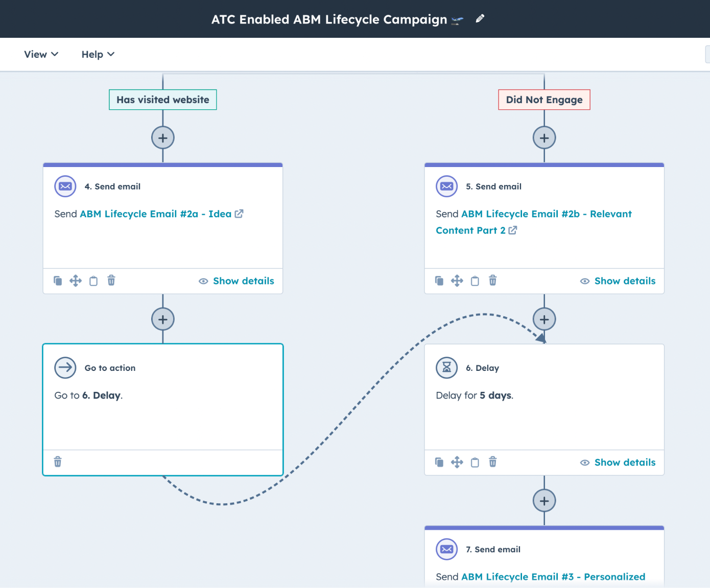Select the Did Not Engage branch label

(x=544, y=99)
